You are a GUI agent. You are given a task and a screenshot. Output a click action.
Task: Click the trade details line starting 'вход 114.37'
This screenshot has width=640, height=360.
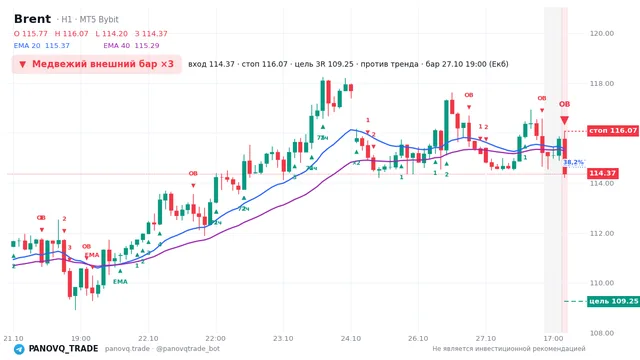click(x=348, y=64)
